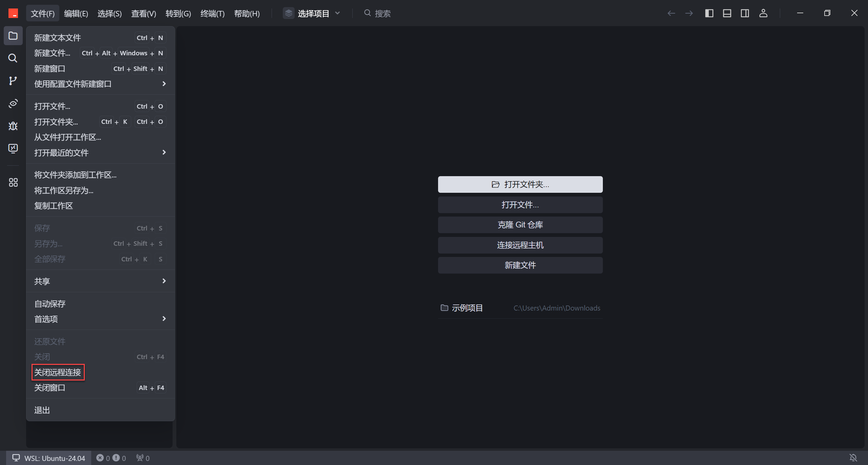
Task: Open the Remote Explorer monitor icon
Action: [13, 148]
